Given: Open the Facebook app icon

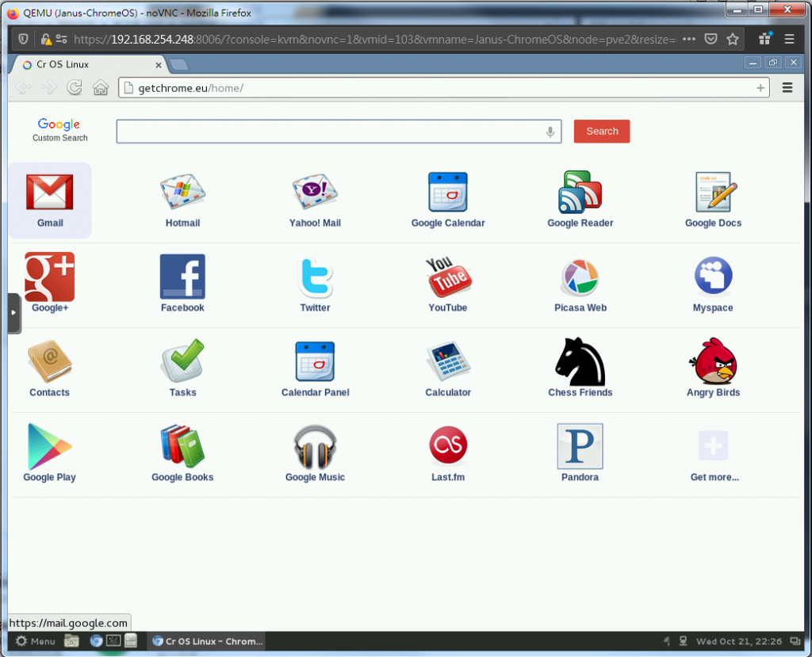Looking at the screenshot, I should tap(182, 277).
